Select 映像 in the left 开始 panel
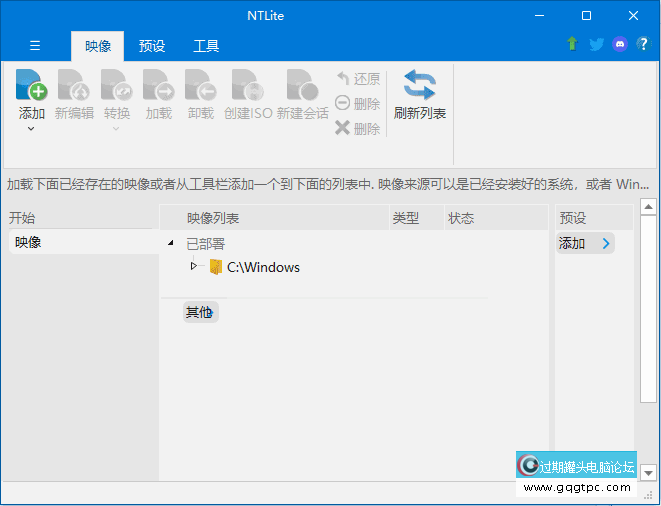661x506 pixels. (28, 242)
